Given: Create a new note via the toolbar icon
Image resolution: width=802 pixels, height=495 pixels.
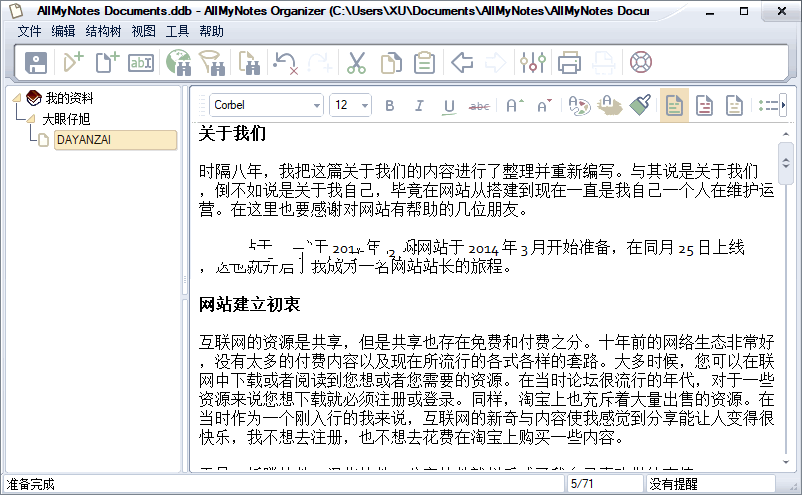Looking at the screenshot, I should [107, 62].
